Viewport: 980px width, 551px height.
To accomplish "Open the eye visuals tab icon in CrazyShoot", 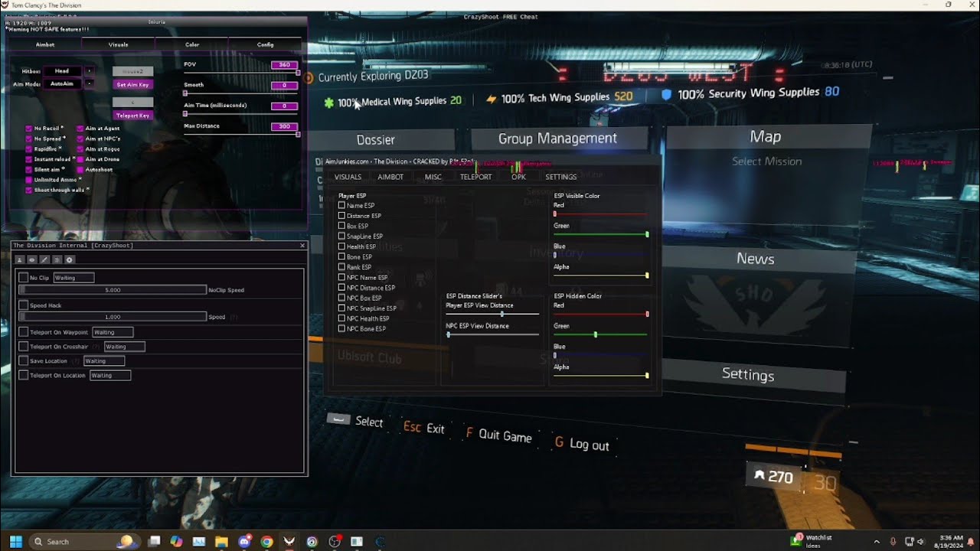I will tap(32, 260).
